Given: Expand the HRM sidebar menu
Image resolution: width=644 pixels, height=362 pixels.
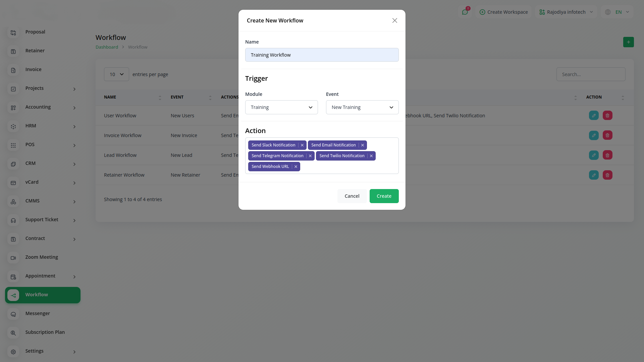Looking at the screenshot, I should (74, 126).
